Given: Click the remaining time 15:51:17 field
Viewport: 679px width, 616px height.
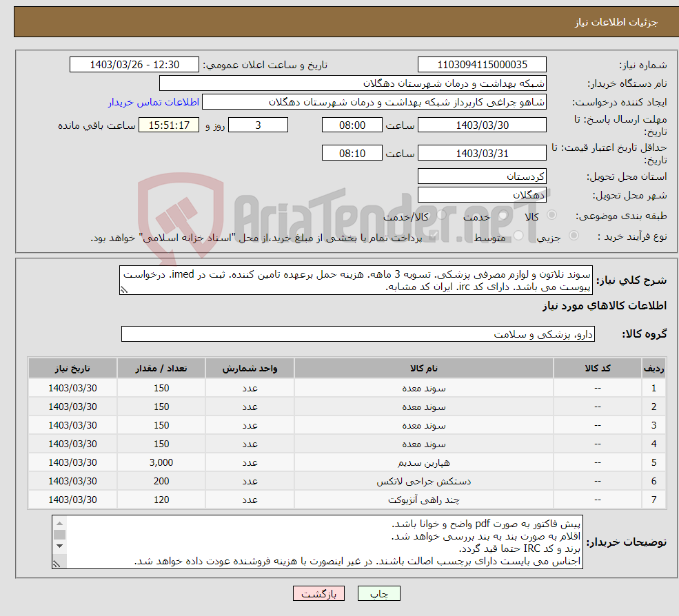Looking at the screenshot, I should pyautogui.click(x=169, y=125).
